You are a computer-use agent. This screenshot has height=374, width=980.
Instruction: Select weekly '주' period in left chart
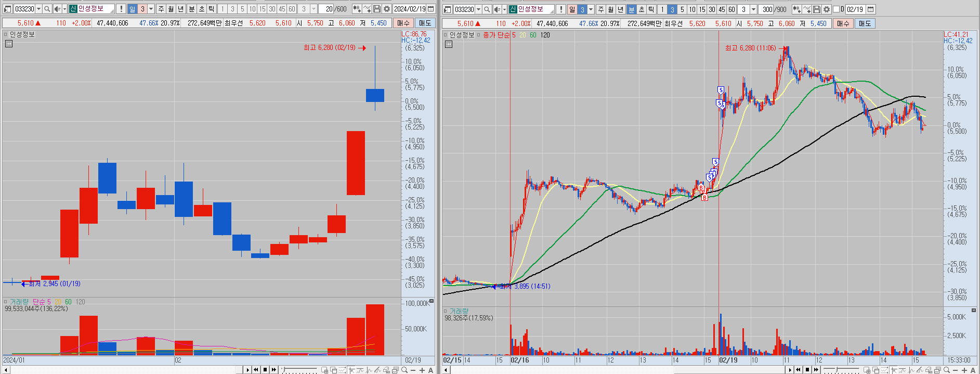point(161,9)
